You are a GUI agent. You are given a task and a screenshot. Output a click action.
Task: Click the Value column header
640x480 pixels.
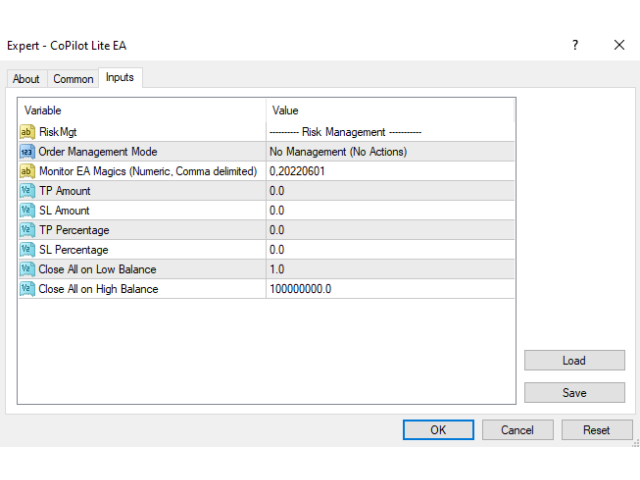click(391, 110)
